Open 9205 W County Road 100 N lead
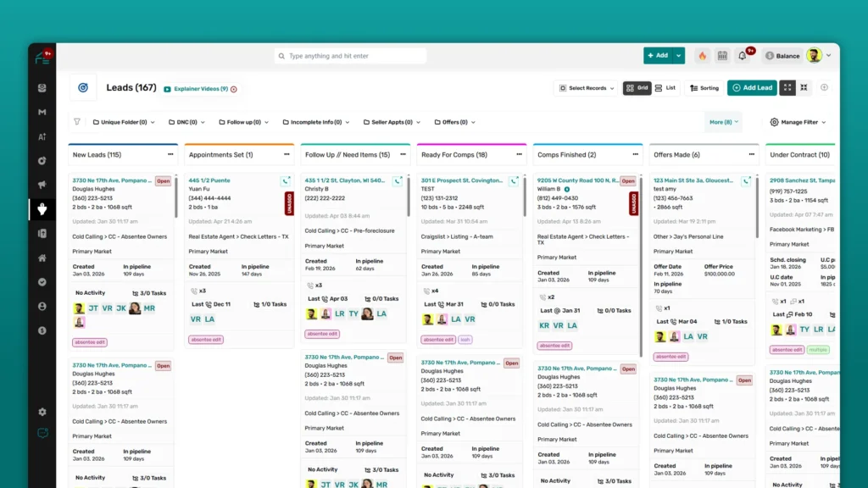This screenshot has width=868, height=488. click(578, 180)
